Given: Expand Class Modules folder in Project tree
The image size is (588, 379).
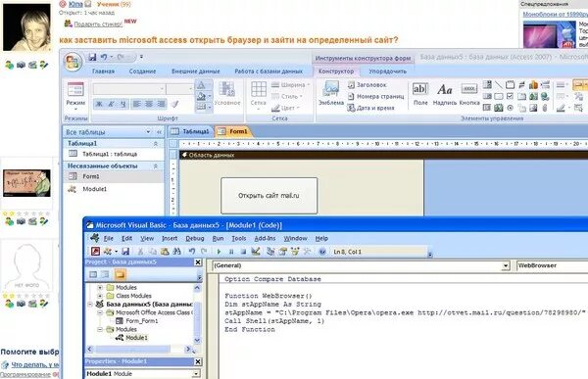Looking at the screenshot, I should (100, 296).
